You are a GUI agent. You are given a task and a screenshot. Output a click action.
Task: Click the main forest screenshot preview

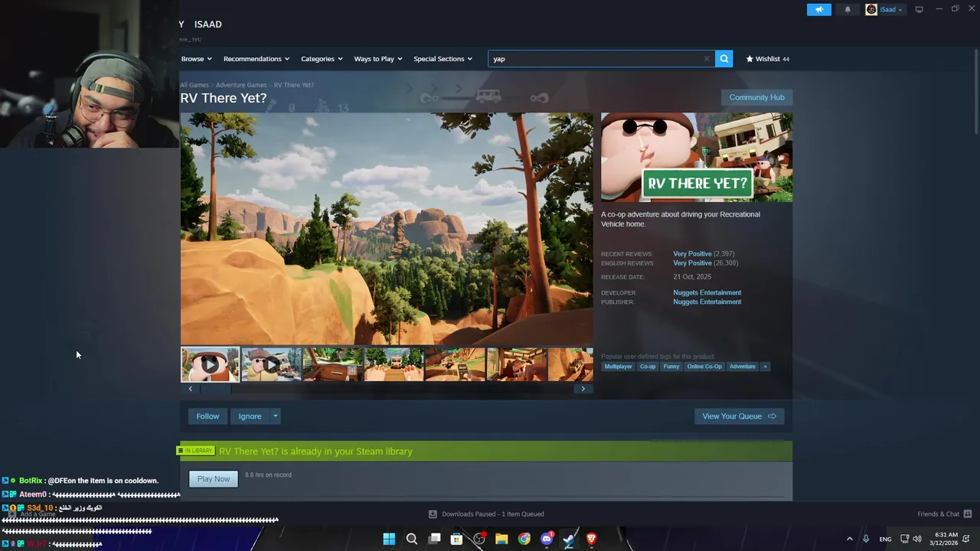click(x=387, y=229)
